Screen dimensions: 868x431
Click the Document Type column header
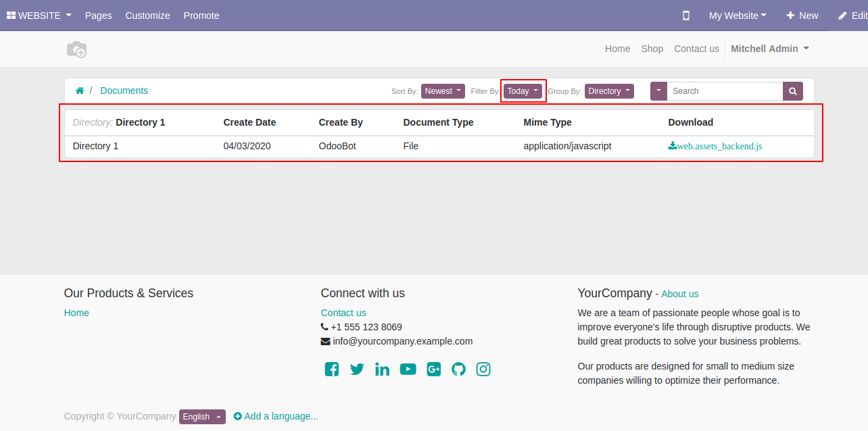438,122
